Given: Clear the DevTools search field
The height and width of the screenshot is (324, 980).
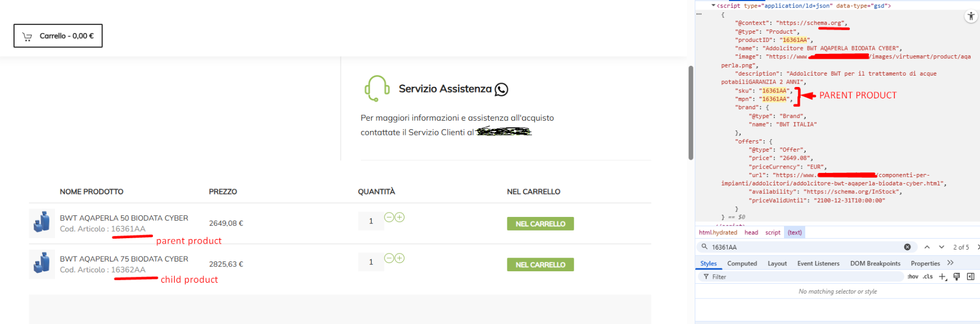Looking at the screenshot, I should point(907,247).
